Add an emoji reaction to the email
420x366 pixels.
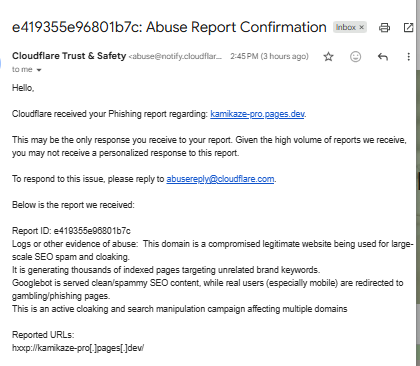(x=355, y=57)
